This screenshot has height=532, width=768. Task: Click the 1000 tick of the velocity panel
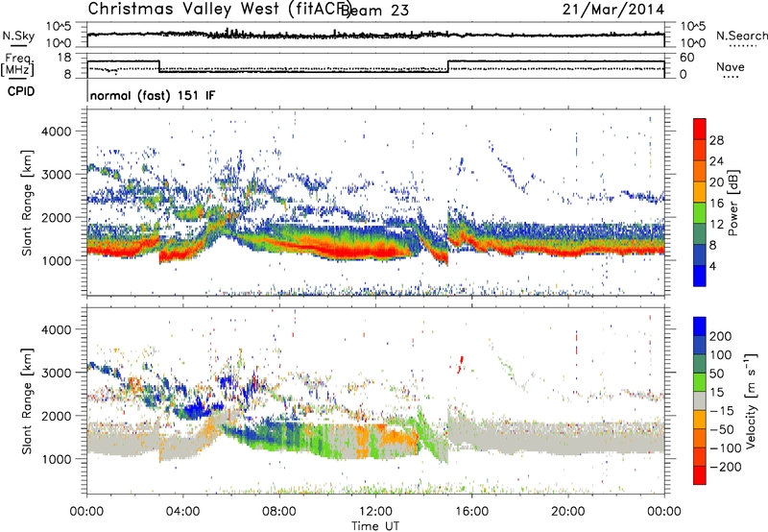click(56, 459)
